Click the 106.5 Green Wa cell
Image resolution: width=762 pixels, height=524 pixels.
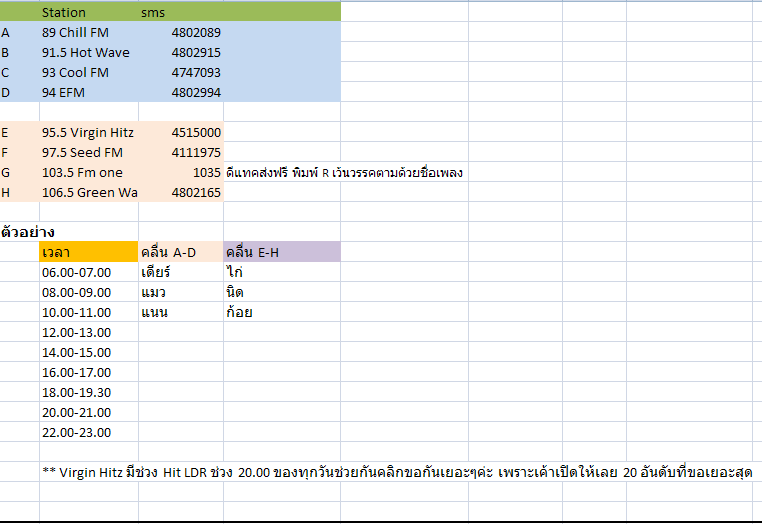89,192
